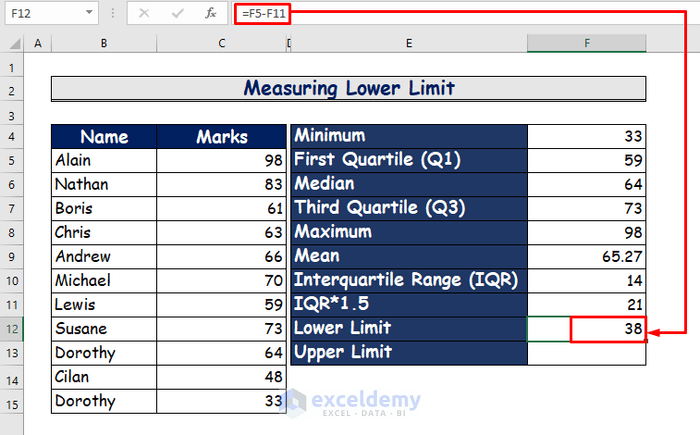Select the IQR value cell 14
Image resolution: width=700 pixels, height=435 pixels.
(587, 281)
